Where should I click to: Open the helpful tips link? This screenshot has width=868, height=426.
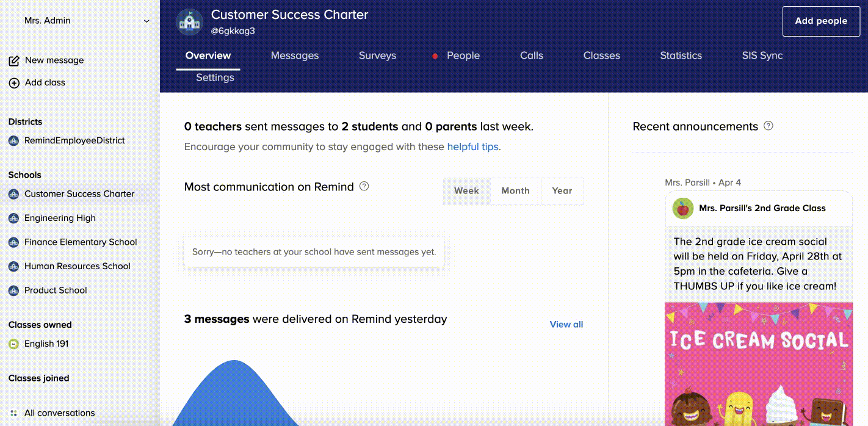pyautogui.click(x=472, y=147)
